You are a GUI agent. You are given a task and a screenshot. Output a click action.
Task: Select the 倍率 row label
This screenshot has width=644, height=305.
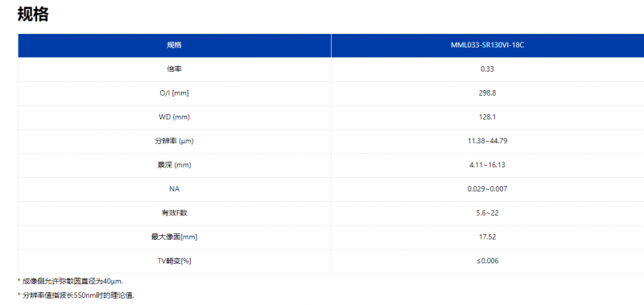pos(174,69)
